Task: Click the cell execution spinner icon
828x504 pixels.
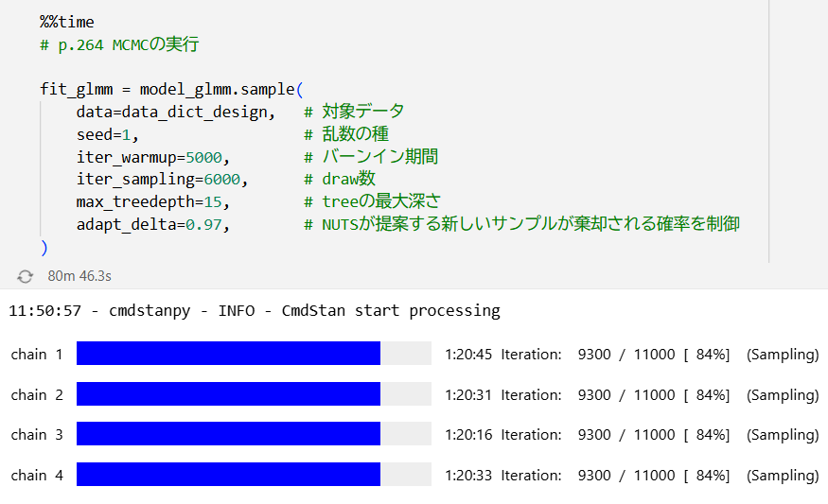Action: (25, 276)
